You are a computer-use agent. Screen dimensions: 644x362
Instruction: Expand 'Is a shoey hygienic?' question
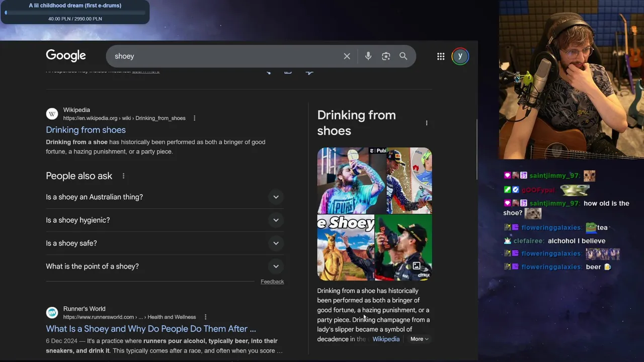165,220
